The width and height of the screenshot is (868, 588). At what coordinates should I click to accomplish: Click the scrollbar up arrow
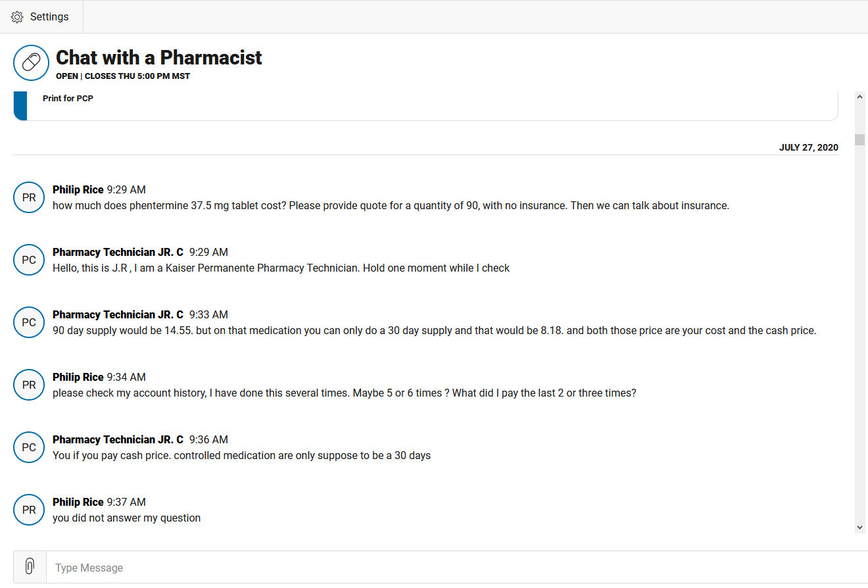[x=859, y=97]
